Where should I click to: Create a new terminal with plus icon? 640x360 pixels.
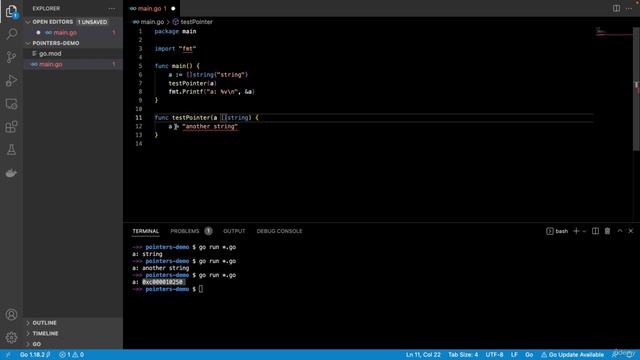(576, 231)
